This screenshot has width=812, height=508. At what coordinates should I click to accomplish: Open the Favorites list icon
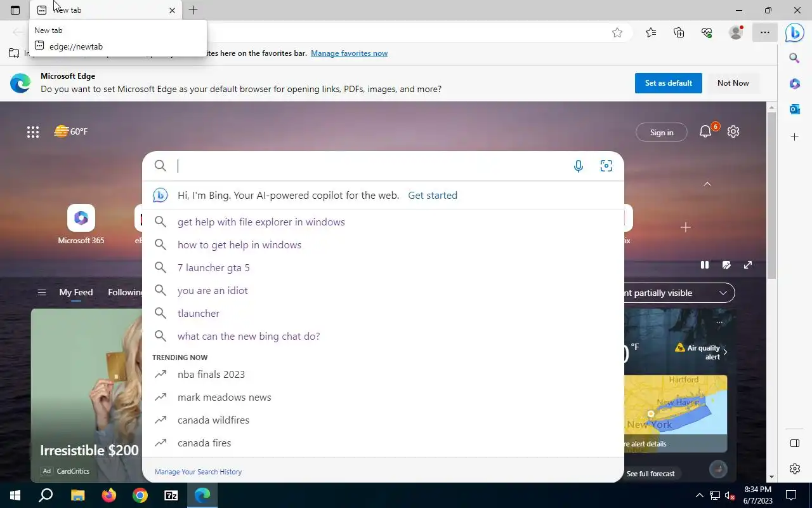coord(651,33)
